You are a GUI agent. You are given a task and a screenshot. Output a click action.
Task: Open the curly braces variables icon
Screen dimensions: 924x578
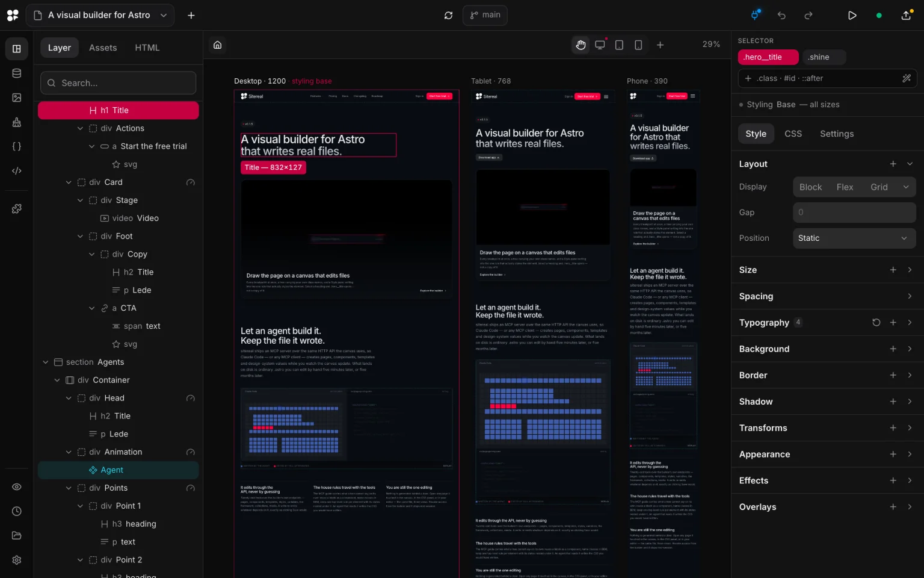pos(17,146)
